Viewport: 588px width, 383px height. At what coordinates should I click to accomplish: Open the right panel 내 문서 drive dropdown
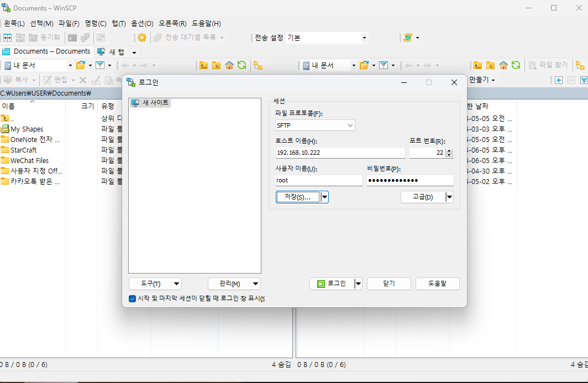click(353, 65)
